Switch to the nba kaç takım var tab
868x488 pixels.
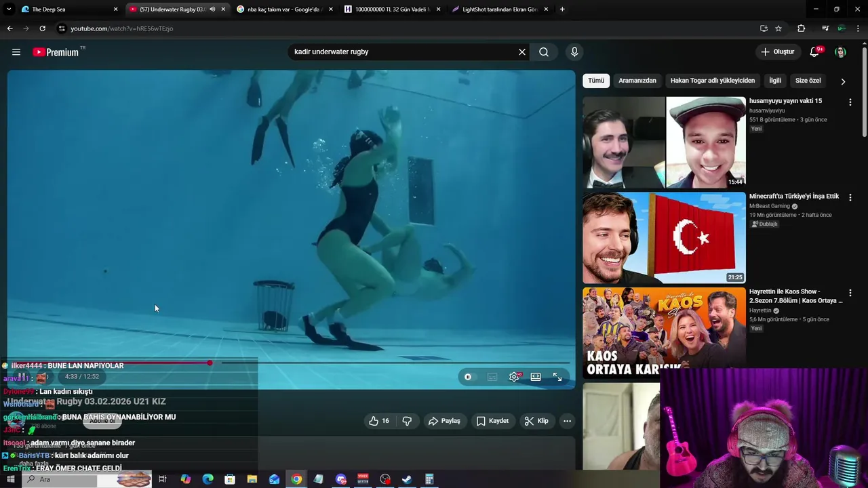[x=283, y=9]
